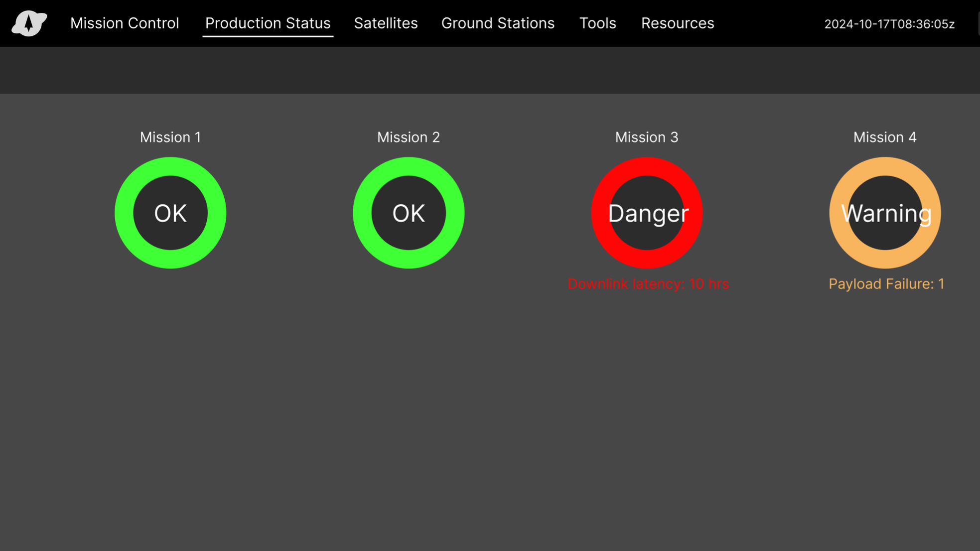Click the Mission 4 title label
This screenshot has width=980, height=551.
pos(885,137)
